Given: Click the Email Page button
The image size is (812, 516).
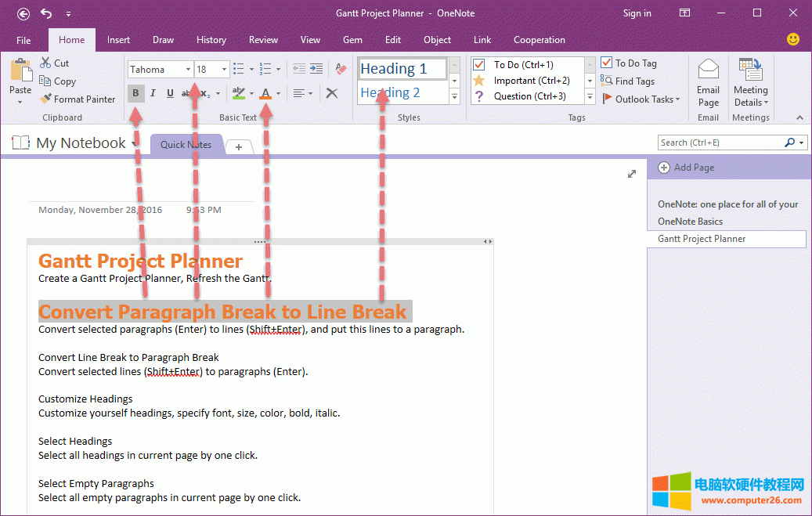Looking at the screenshot, I should pos(708,83).
